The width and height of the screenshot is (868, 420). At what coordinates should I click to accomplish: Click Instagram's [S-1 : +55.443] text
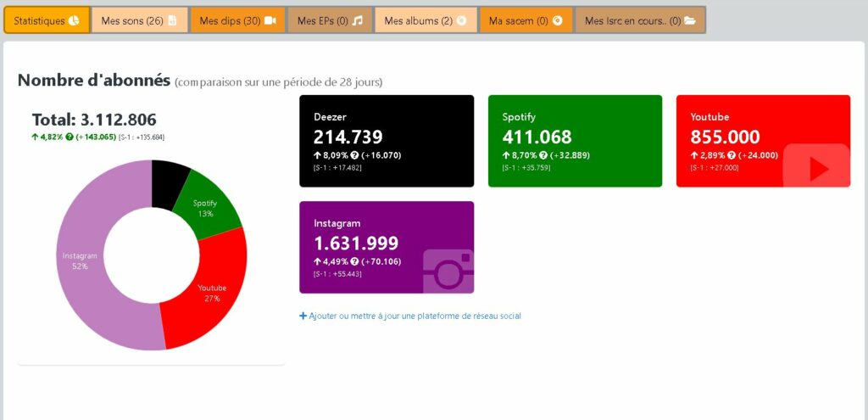337,274
